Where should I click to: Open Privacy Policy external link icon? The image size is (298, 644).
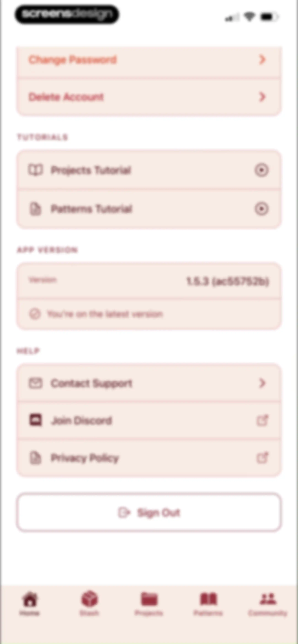(x=262, y=458)
